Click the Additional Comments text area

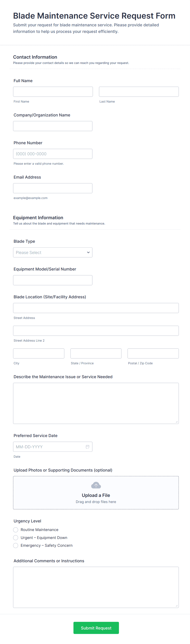(96, 587)
